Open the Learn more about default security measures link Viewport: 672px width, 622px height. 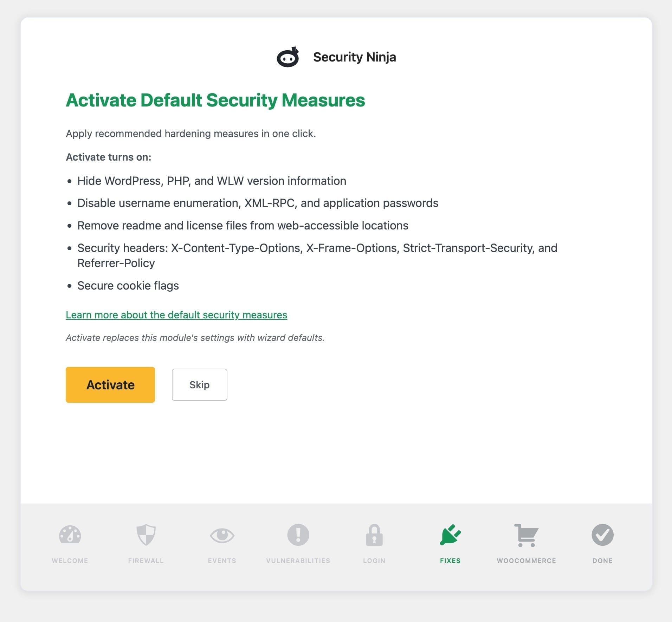176,315
